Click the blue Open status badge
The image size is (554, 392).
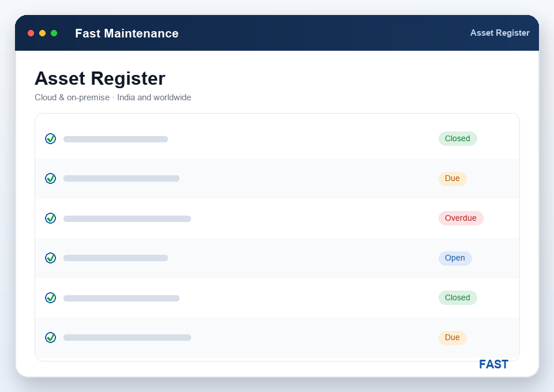[x=455, y=258]
